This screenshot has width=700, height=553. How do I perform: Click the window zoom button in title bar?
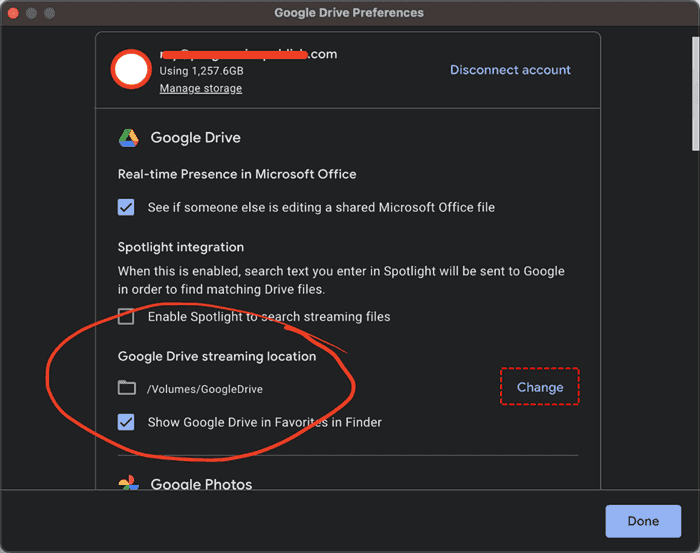[49, 13]
